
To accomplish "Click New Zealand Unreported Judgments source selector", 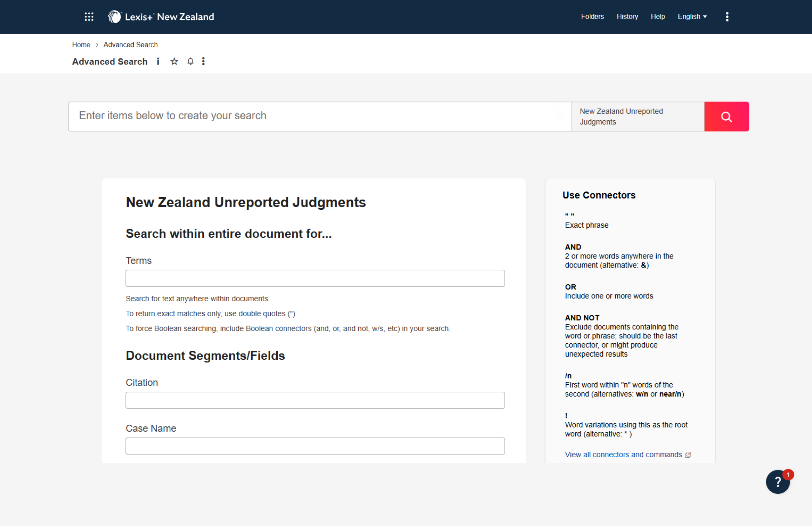I will 638,116.
